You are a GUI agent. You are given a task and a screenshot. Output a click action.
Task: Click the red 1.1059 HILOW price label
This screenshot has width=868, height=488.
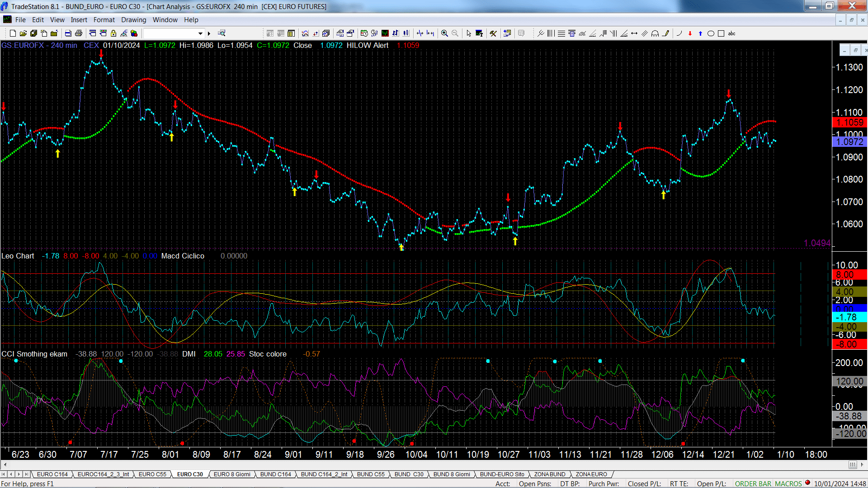[x=849, y=122]
